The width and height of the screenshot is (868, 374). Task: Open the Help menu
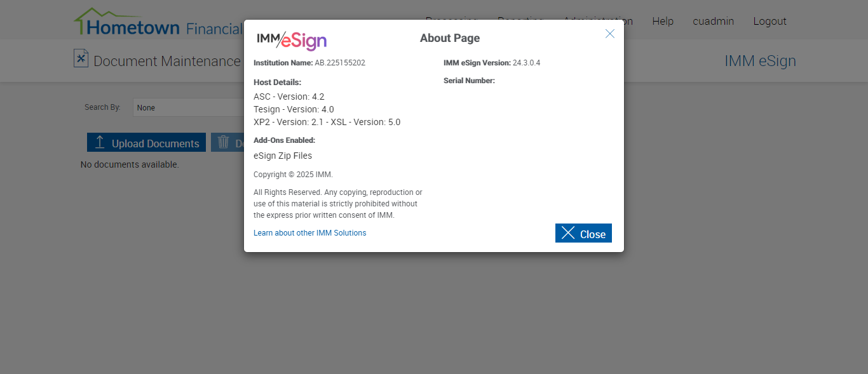click(x=663, y=21)
